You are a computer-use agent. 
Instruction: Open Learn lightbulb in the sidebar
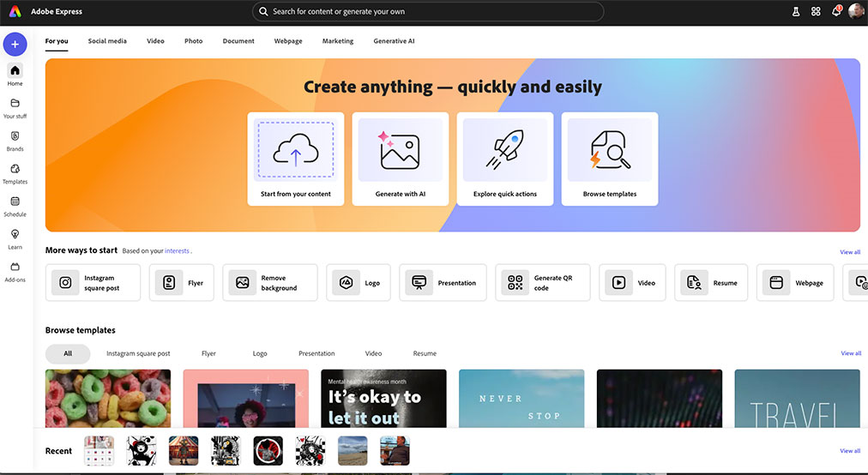pos(15,238)
